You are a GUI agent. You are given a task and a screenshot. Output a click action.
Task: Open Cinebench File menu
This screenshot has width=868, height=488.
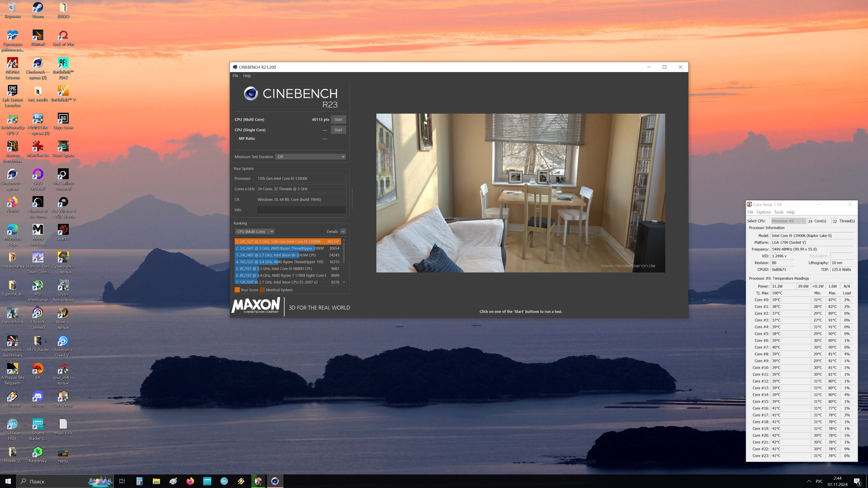235,76
